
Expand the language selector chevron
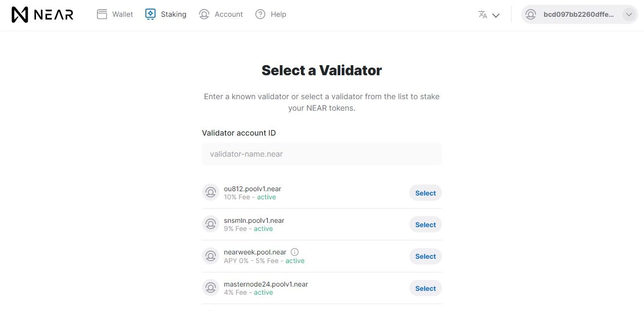(x=496, y=15)
